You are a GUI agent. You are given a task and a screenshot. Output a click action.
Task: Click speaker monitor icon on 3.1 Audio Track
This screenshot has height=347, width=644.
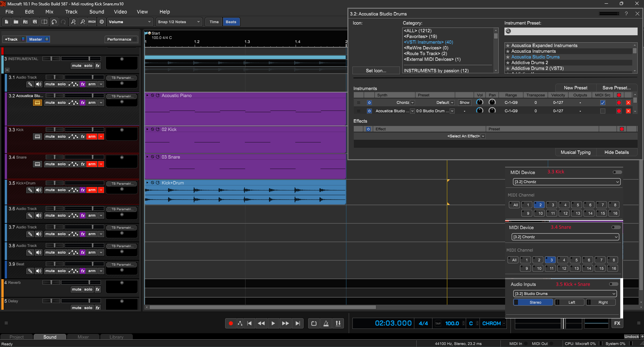[39, 84]
